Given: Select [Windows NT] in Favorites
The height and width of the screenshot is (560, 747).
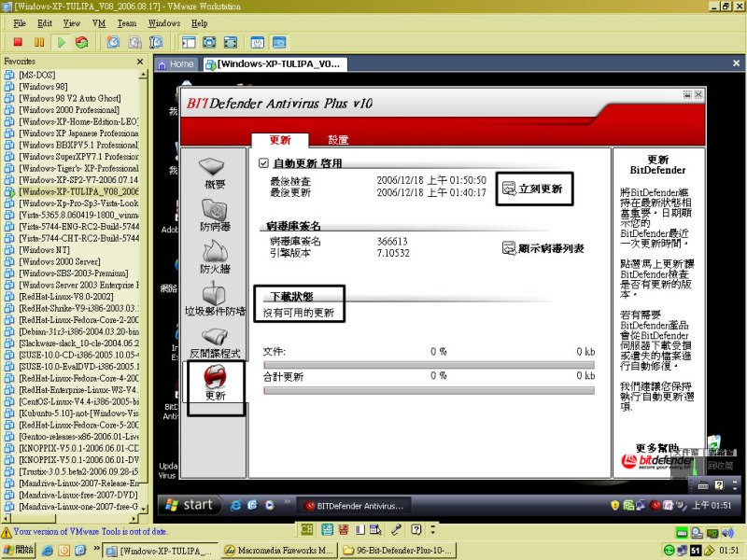Looking at the screenshot, I should click(44, 250).
